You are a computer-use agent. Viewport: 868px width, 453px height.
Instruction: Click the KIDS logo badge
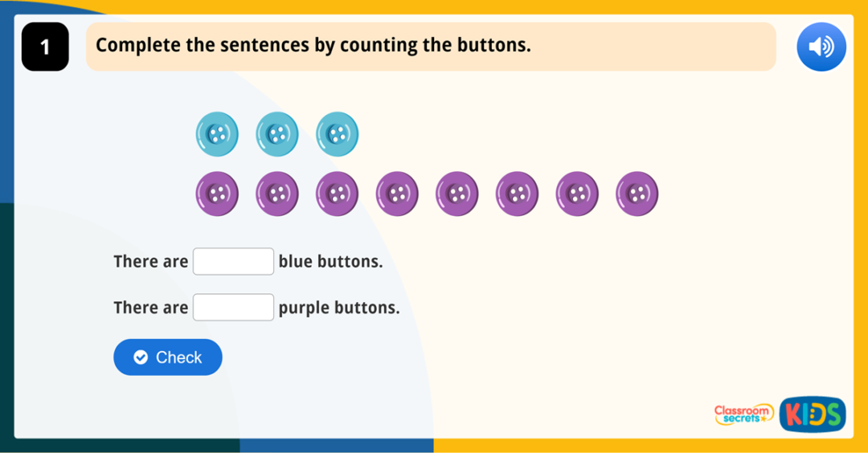coord(812,414)
